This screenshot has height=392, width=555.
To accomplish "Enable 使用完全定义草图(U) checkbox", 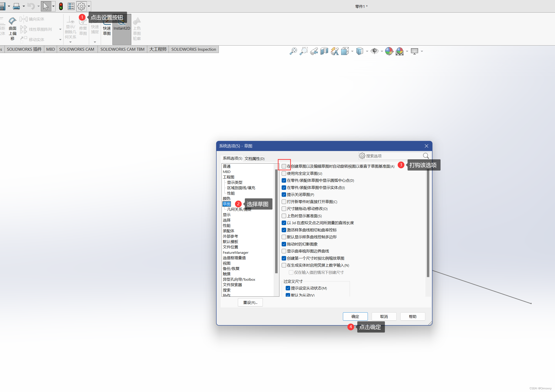I will (284, 173).
